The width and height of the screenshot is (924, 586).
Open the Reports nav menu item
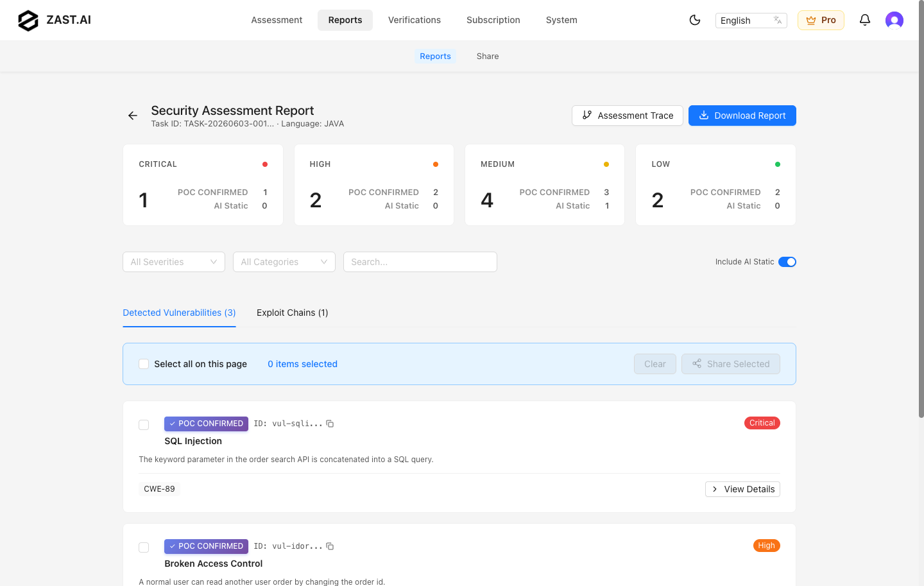point(345,20)
